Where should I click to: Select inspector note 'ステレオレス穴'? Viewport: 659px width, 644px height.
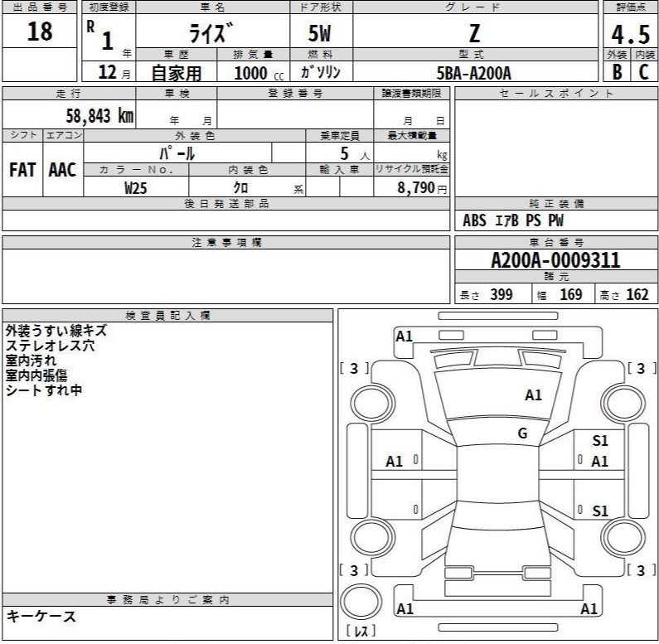pos(50,346)
